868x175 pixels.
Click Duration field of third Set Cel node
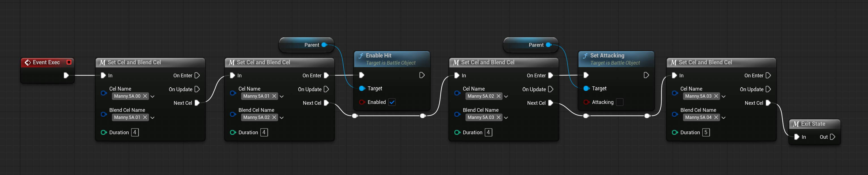pyautogui.click(x=488, y=132)
